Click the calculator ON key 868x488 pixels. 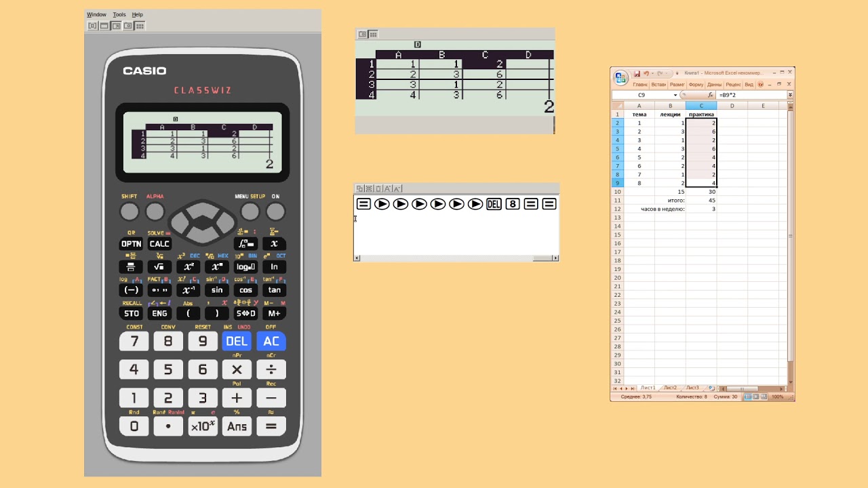coord(275,211)
